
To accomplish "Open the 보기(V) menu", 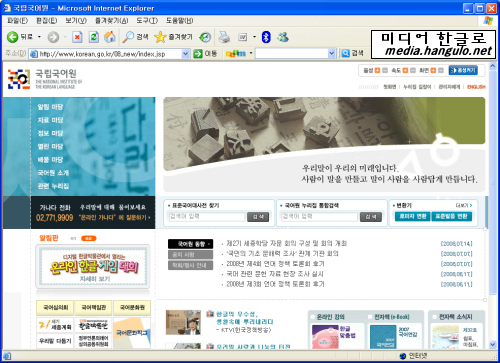I will (x=76, y=21).
